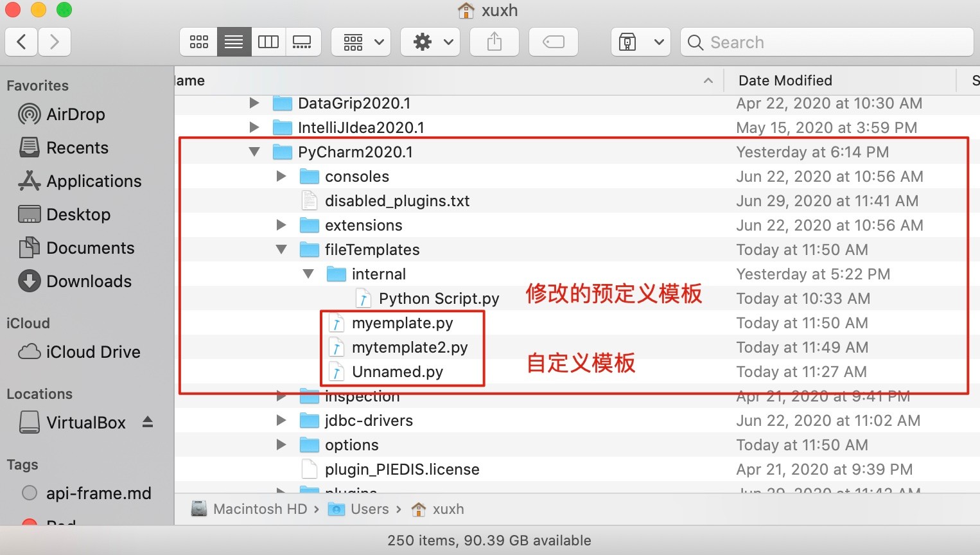This screenshot has width=980, height=555.
Task: Select the disabled_plugins.txt file icon
Action: [x=310, y=200]
